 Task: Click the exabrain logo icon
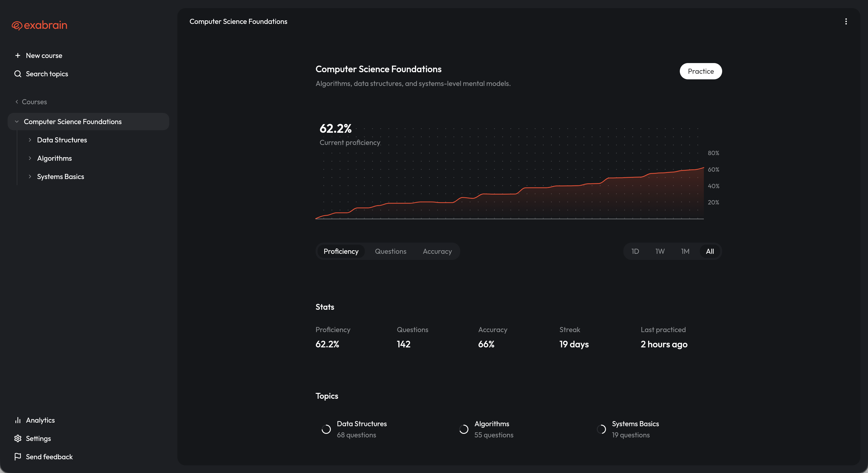(x=17, y=26)
